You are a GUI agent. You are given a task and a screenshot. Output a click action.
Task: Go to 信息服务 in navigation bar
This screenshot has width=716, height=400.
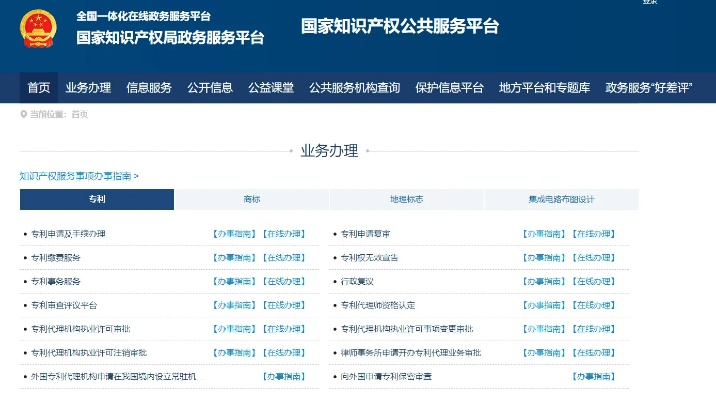pyautogui.click(x=149, y=87)
